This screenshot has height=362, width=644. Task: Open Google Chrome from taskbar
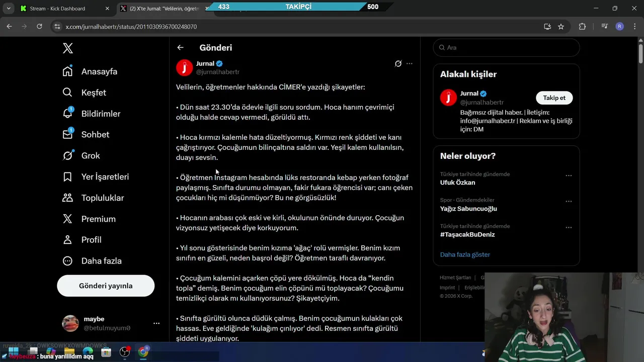143,352
